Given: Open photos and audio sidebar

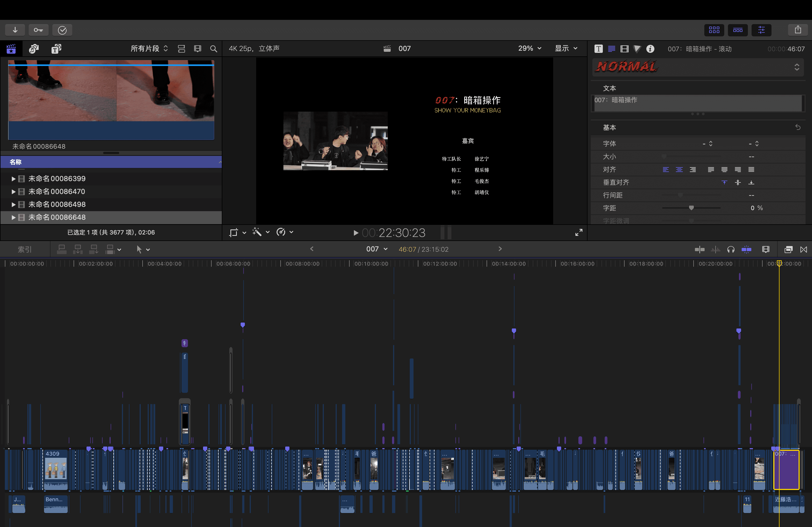Looking at the screenshot, I should 34,49.
